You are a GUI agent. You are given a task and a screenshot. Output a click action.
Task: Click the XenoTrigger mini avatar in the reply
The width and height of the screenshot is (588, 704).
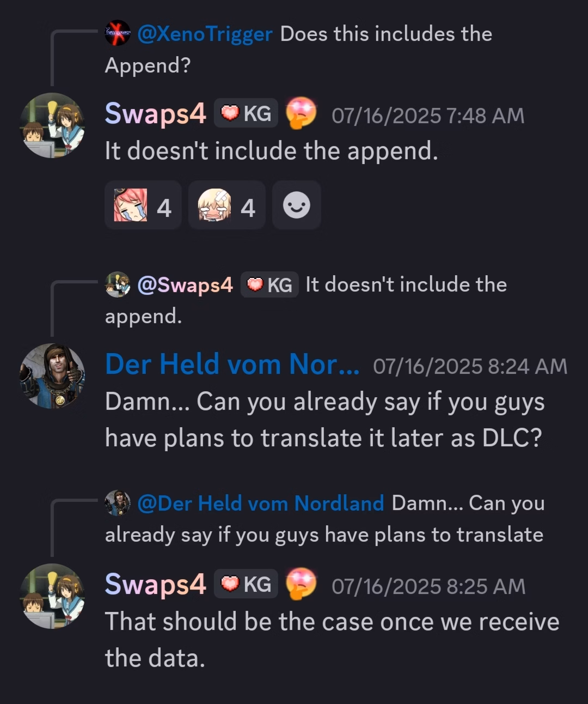coord(118,33)
